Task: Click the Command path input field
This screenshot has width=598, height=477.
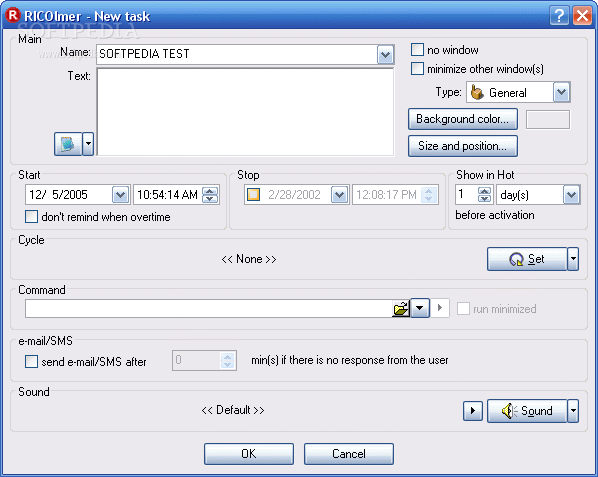Action: pyautogui.click(x=209, y=308)
